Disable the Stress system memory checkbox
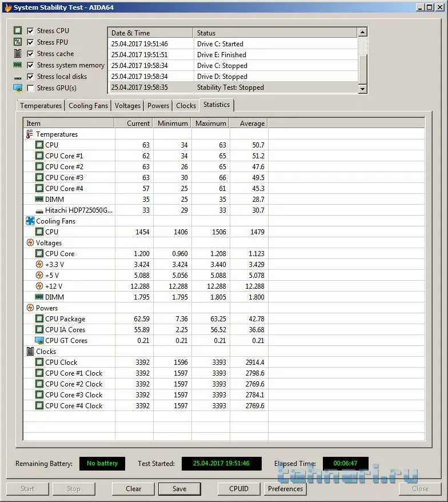Image resolution: width=448 pixels, height=502 pixels. (30, 65)
